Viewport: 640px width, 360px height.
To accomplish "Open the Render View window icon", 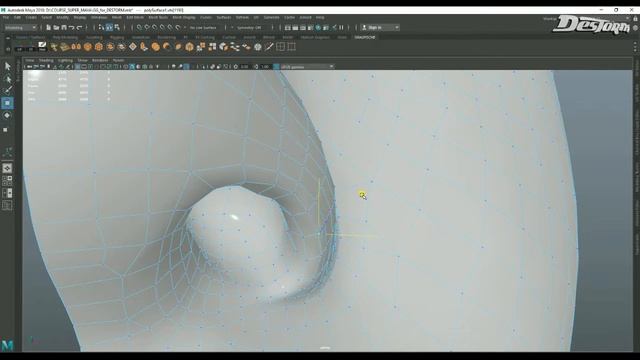I will (x=287, y=27).
